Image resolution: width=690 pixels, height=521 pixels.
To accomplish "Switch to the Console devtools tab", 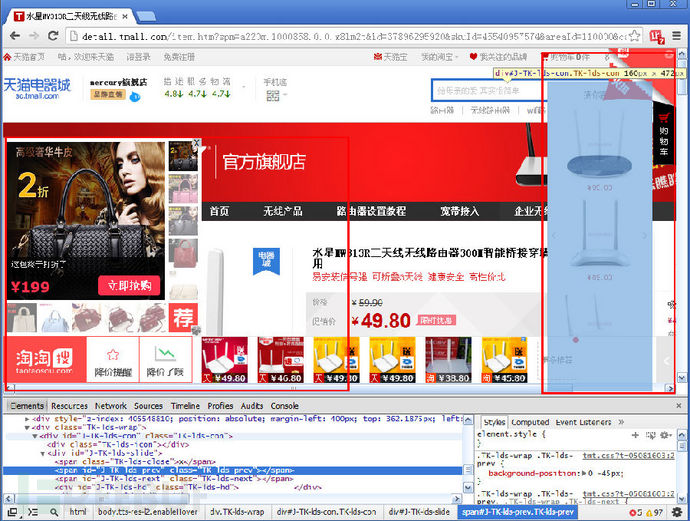I will pos(284,406).
